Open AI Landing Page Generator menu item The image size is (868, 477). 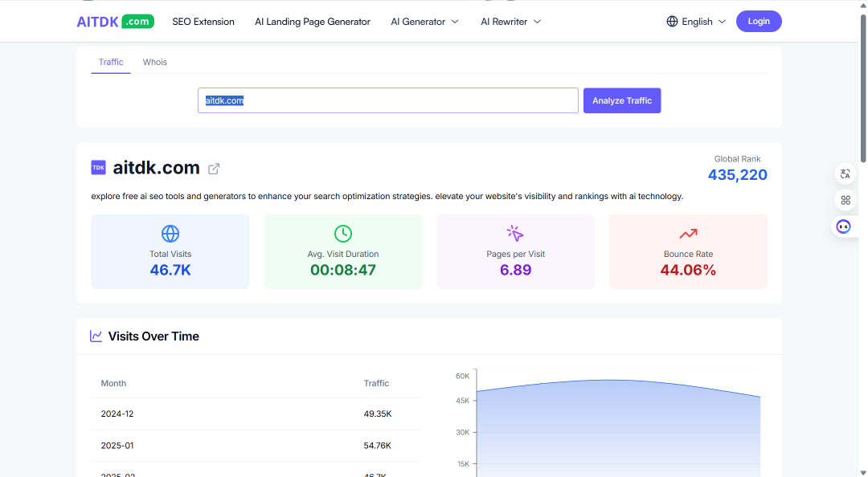[x=312, y=22]
